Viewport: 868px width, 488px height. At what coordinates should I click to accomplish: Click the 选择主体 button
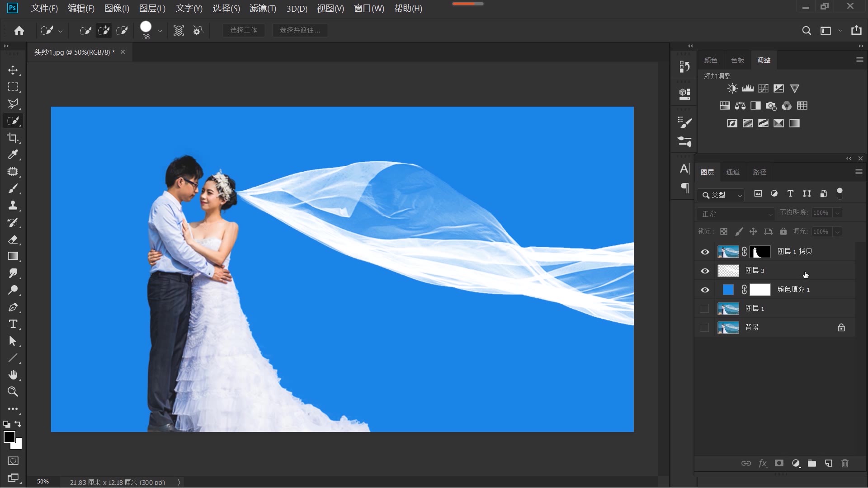tap(243, 30)
